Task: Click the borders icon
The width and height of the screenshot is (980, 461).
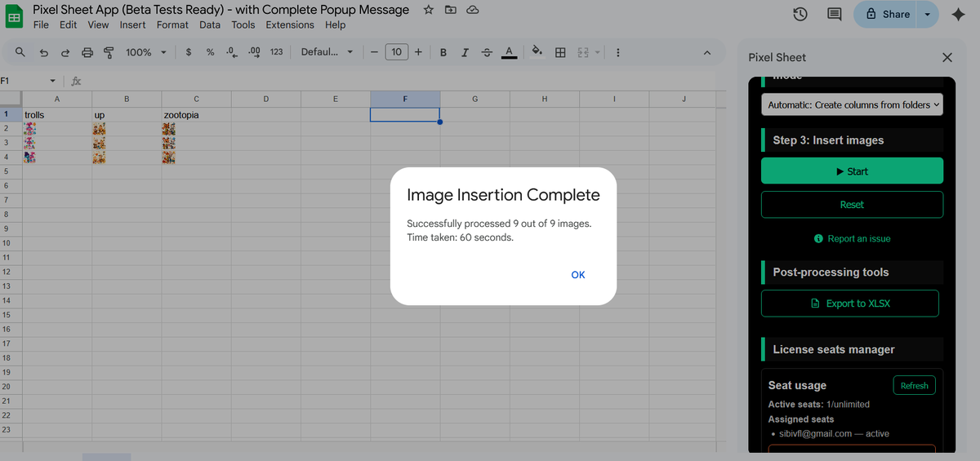Action: [x=560, y=52]
